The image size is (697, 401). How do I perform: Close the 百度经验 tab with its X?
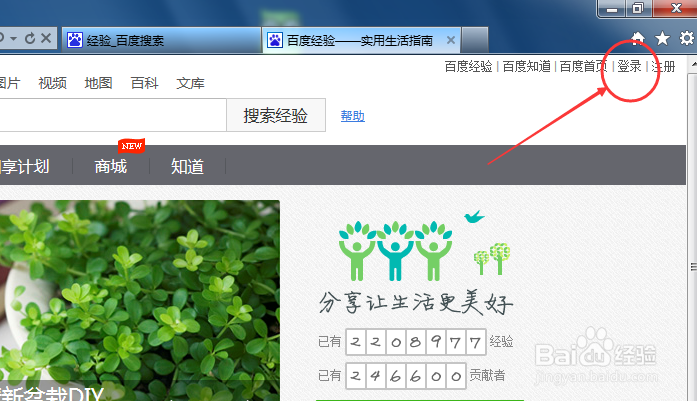click(x=451, y=40)
